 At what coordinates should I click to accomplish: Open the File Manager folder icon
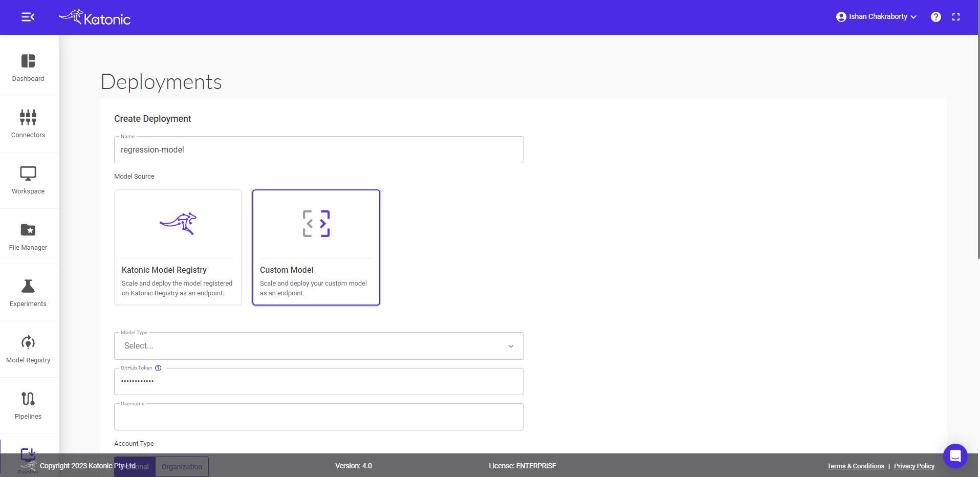(28, 230)
